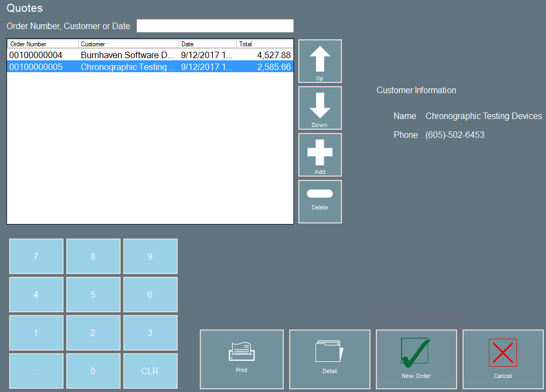546x392 pixels.
Task: Cancel using the red X icon
Action: coord(503,359)
